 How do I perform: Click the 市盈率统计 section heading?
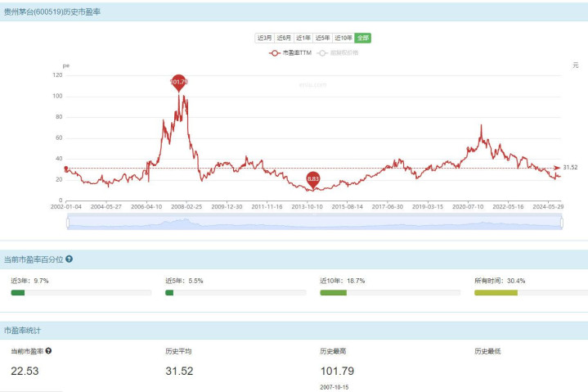pyautogui.click(x=22, y=331)
